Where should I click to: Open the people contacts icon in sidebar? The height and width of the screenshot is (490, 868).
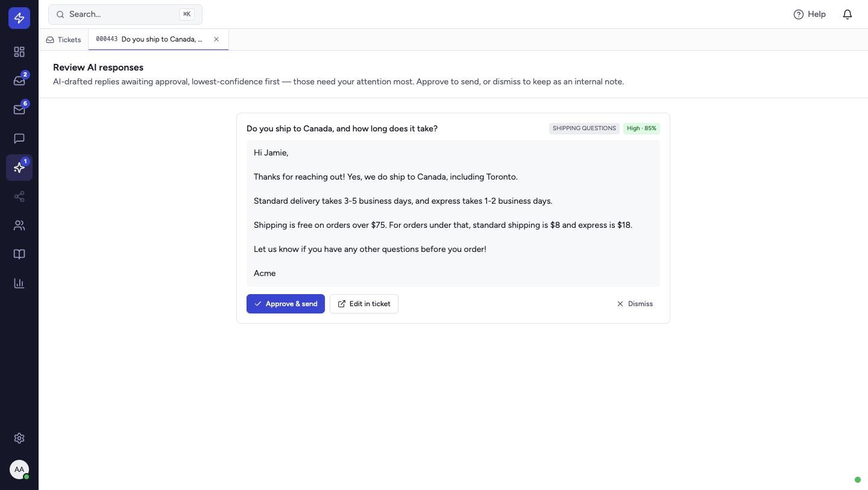[19, 225]
